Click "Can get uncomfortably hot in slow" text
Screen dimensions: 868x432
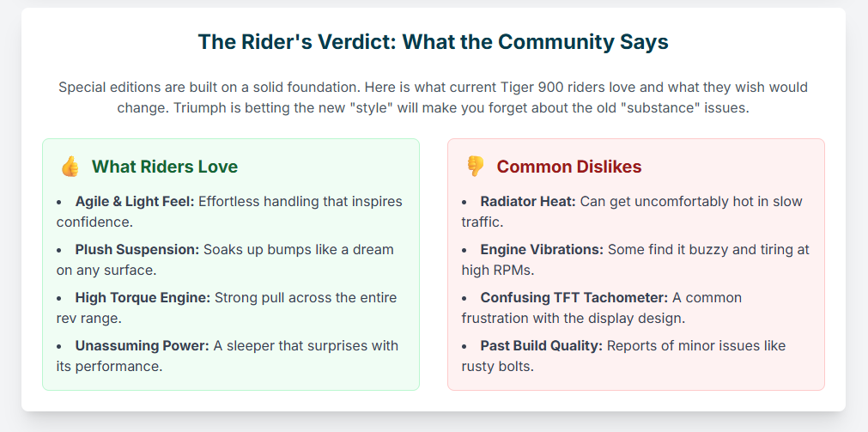pos(692,202)
